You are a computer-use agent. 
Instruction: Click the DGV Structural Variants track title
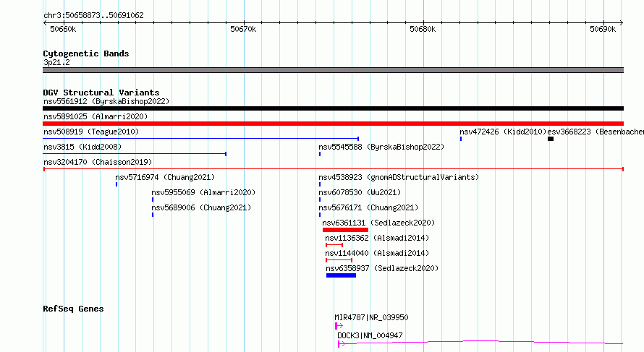(101, 93)
